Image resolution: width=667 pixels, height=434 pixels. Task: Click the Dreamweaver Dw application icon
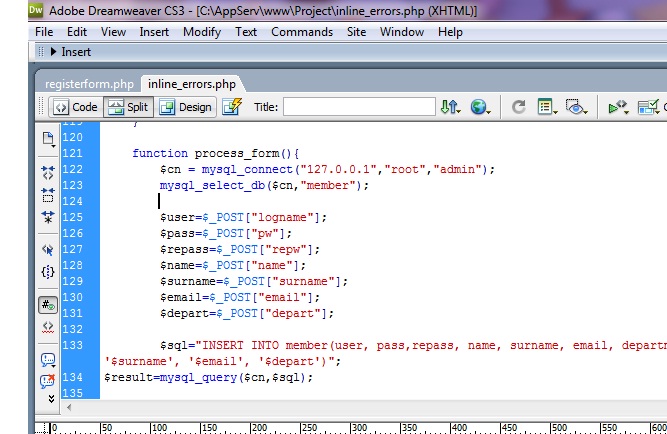tap(36, 10)
